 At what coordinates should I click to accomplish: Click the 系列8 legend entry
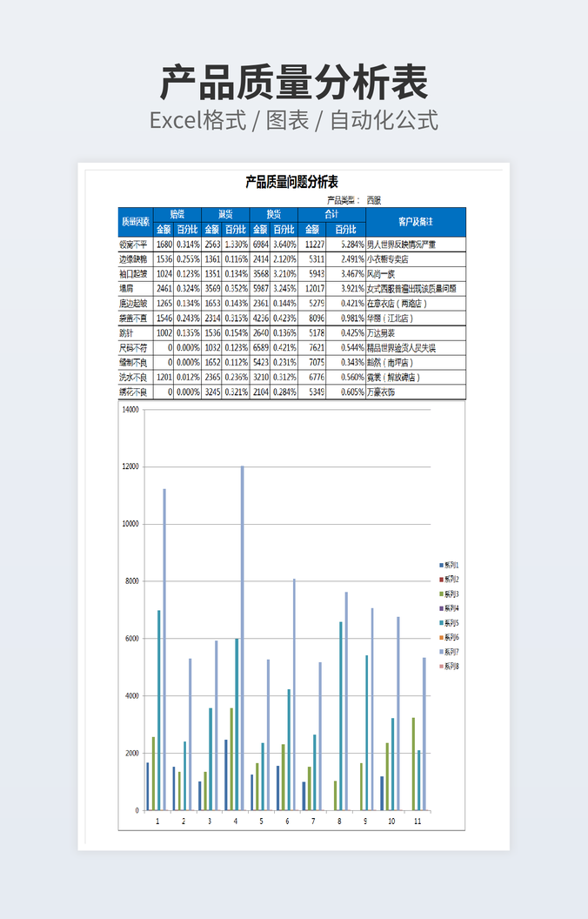[451, 667]
